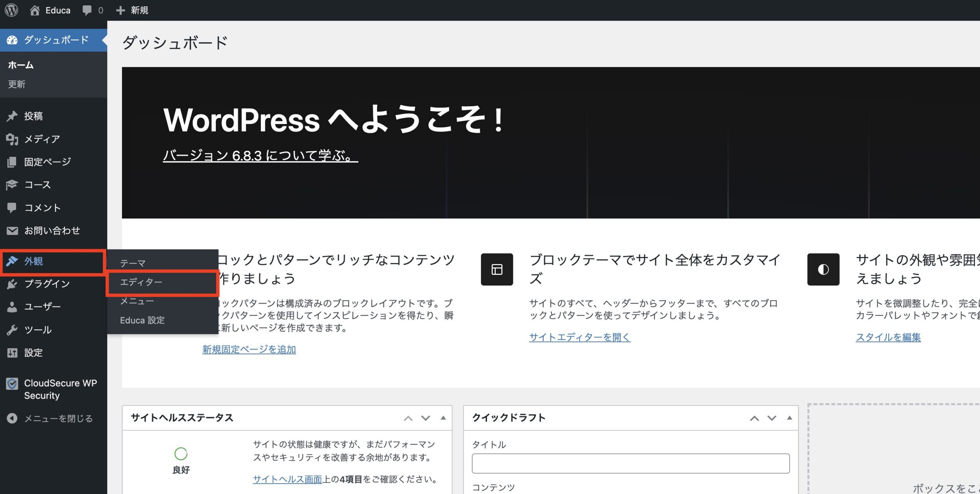Select テーマ in the 外観 submenu
This screenshot has height=494, width=980.
click(x=132, y=263)
